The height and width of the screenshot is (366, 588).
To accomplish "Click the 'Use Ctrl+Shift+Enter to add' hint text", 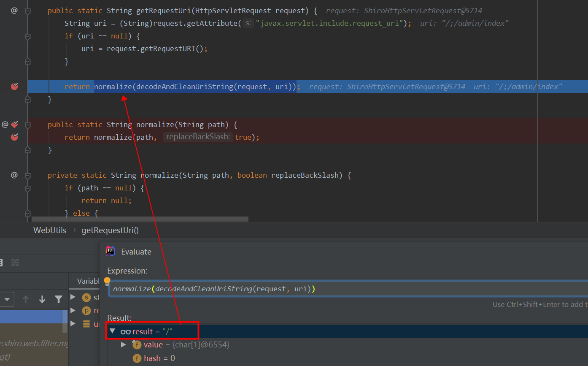I will click(x=540, y=304).
